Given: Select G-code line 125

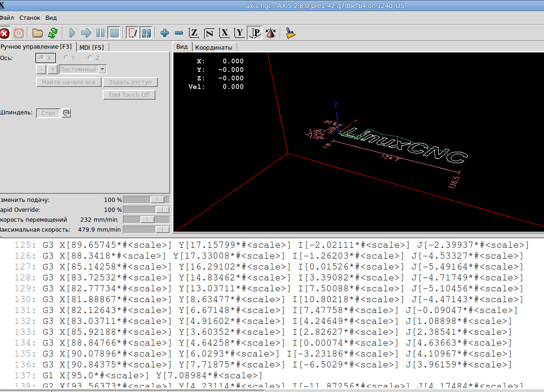Looking at the screenshot, I should 272,245.
